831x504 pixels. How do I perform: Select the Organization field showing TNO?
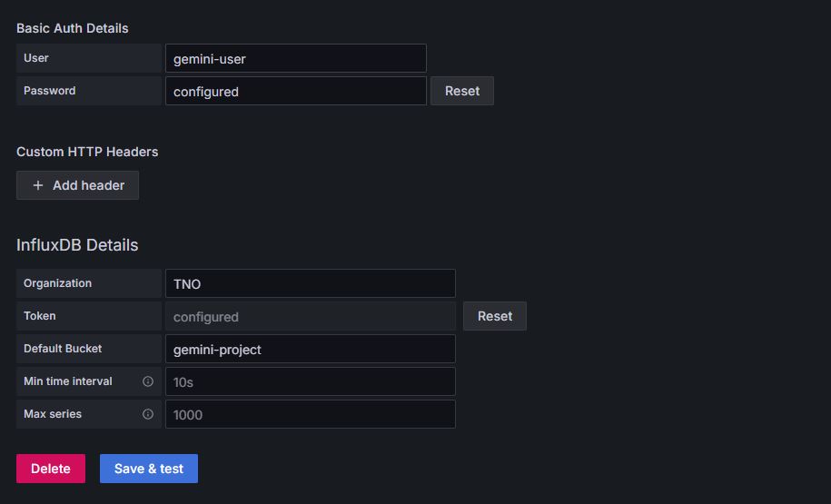pyautogui.click(x=310, y=283)
